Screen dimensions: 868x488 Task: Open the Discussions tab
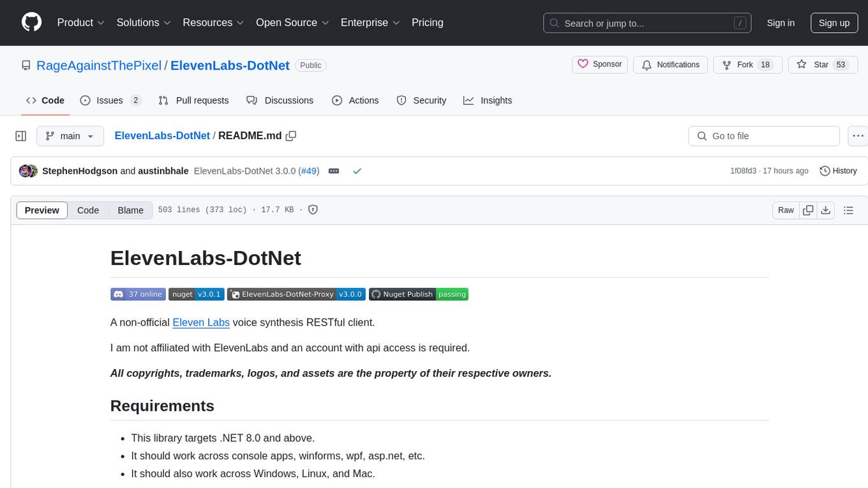click(x=280, y=100)
